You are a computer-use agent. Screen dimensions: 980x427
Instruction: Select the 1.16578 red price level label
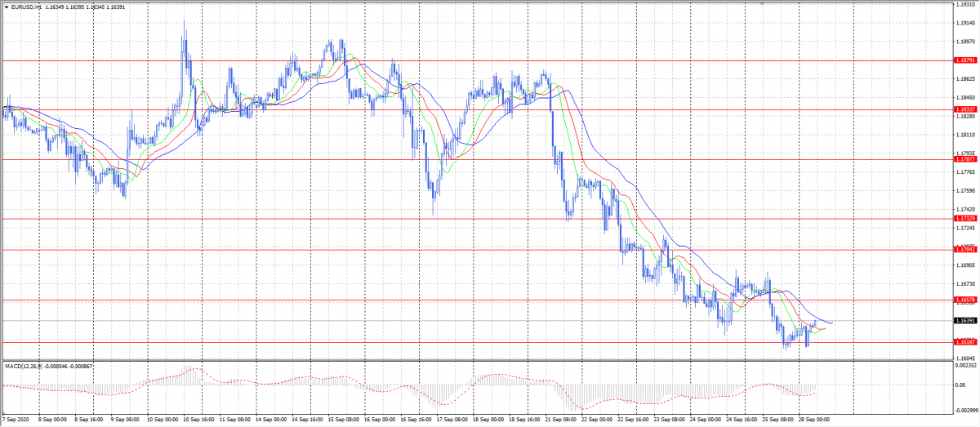(x=964, y=300)
